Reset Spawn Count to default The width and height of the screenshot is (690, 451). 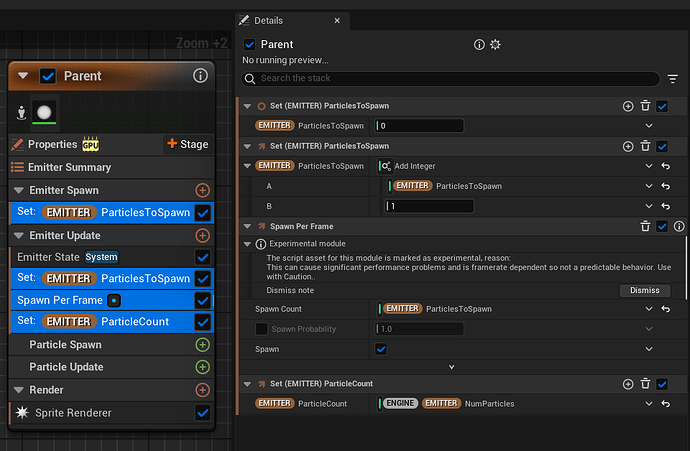(666, 309)
